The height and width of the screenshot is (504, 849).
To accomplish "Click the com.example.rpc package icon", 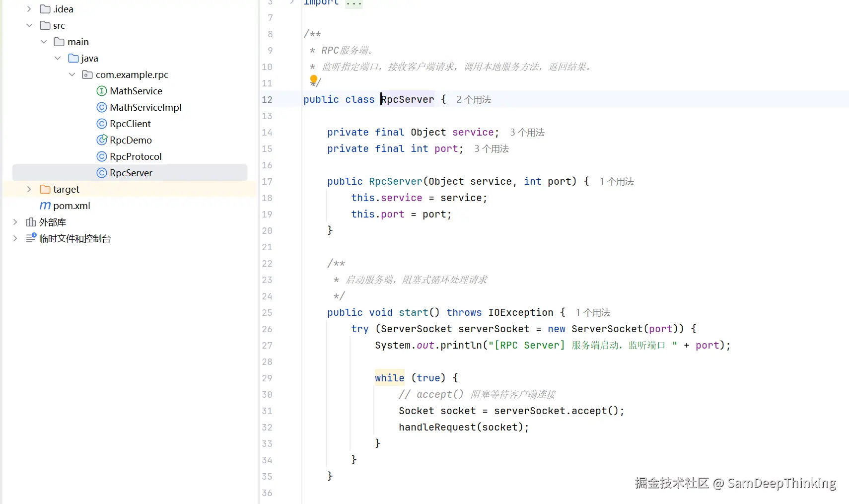I will point(87,74).
